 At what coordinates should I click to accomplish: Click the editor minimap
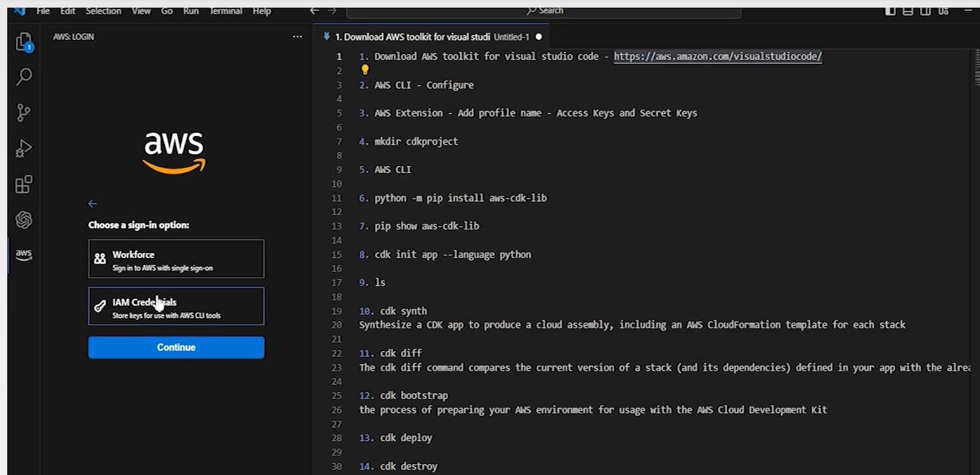[x=976, y=69]
